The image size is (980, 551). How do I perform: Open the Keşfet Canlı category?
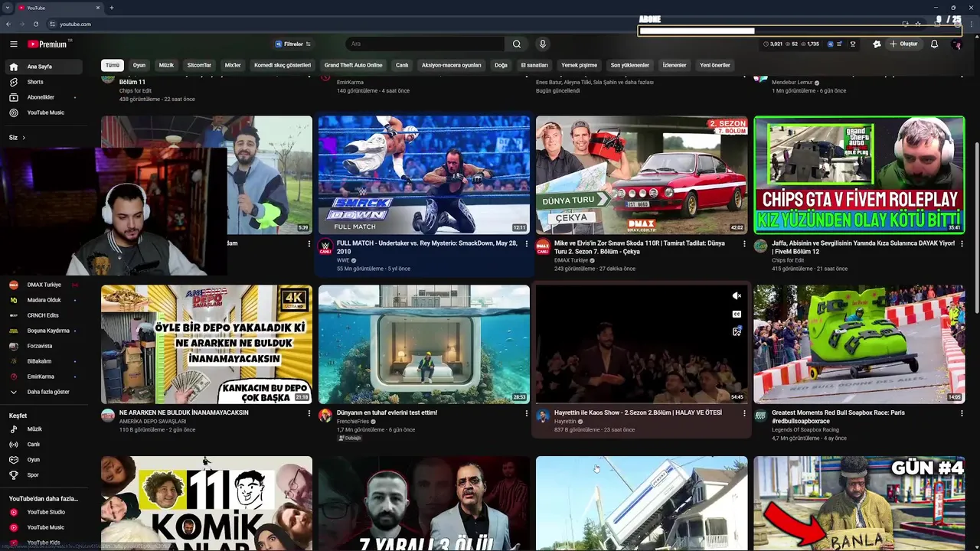[44, 445]
